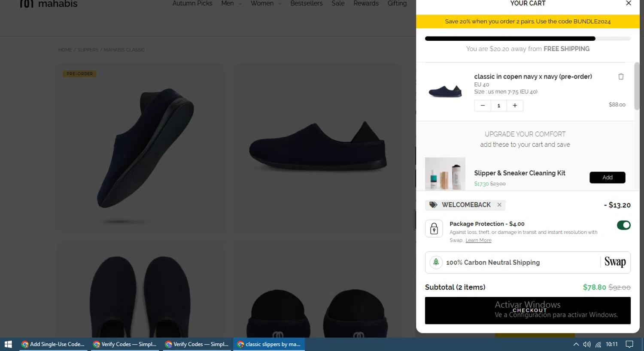Show hidden system tray icons
Viewport: 644px width, 351px height.
point(576,344)
